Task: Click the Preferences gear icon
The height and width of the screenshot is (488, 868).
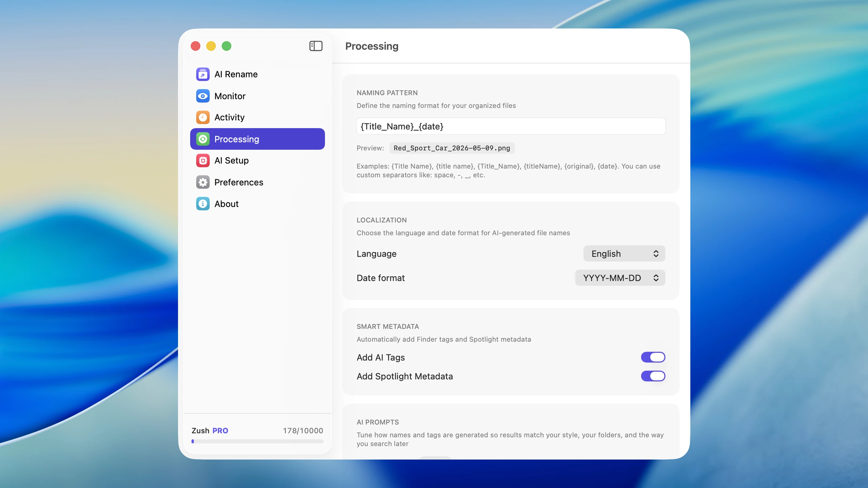Action: pyautogui.click(x=203, y=182)
